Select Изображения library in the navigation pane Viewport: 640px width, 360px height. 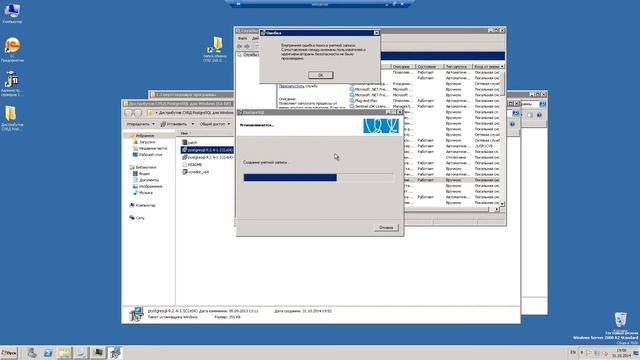point(148,186)
